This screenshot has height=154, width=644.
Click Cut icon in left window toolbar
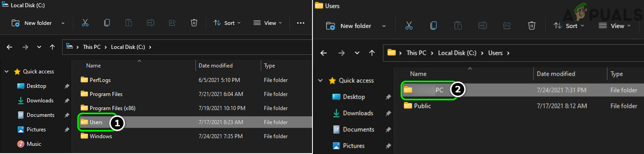(x=85, y=23)
